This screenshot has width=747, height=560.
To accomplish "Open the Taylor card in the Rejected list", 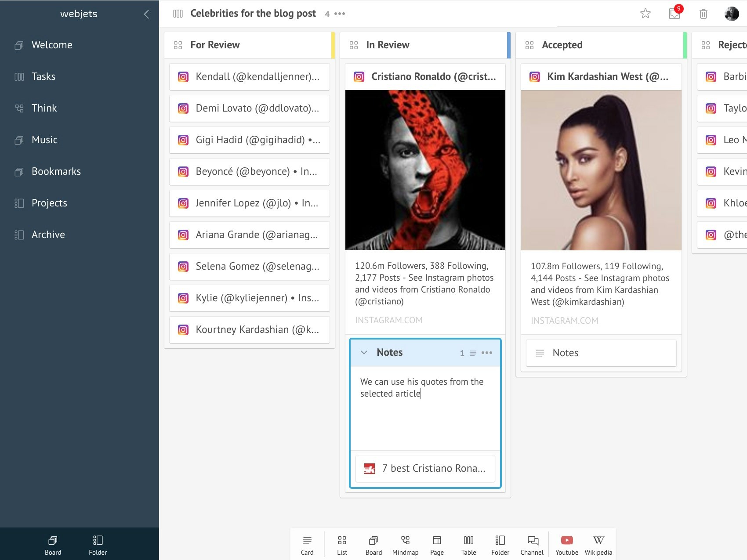I will point(722,108).
